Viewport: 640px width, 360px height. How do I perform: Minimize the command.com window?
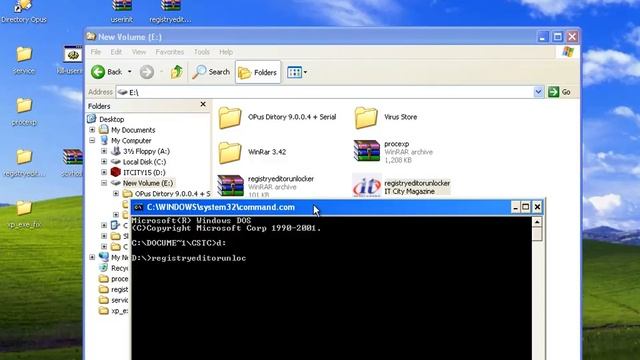[x=516, y=207]
